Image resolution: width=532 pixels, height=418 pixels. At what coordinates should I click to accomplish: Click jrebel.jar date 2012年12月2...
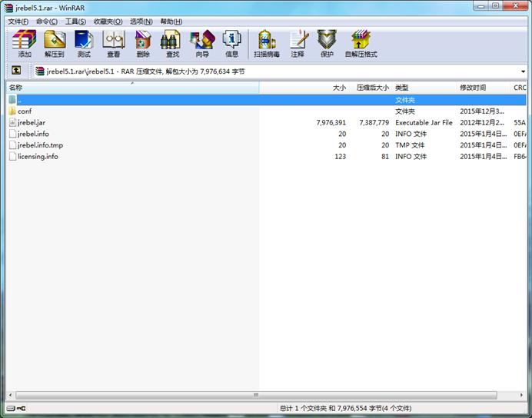coord(482,122)
